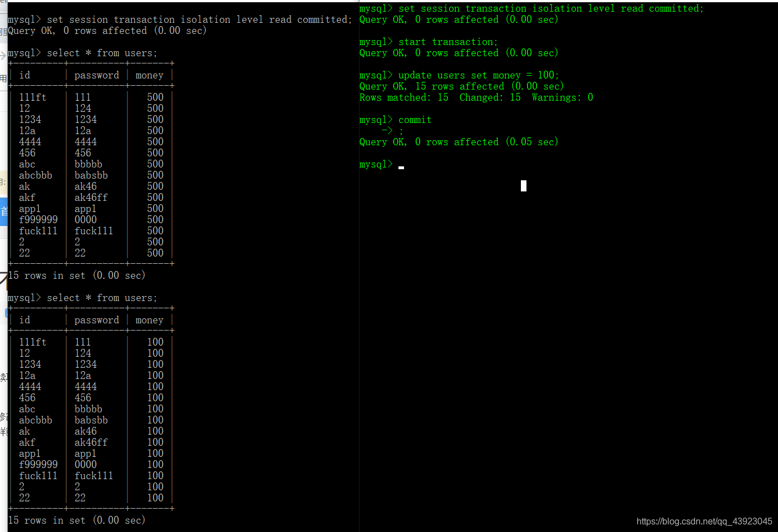Click the 'Query OK, 0 rows affected (0.05 sec)' line

pos(459,142)
